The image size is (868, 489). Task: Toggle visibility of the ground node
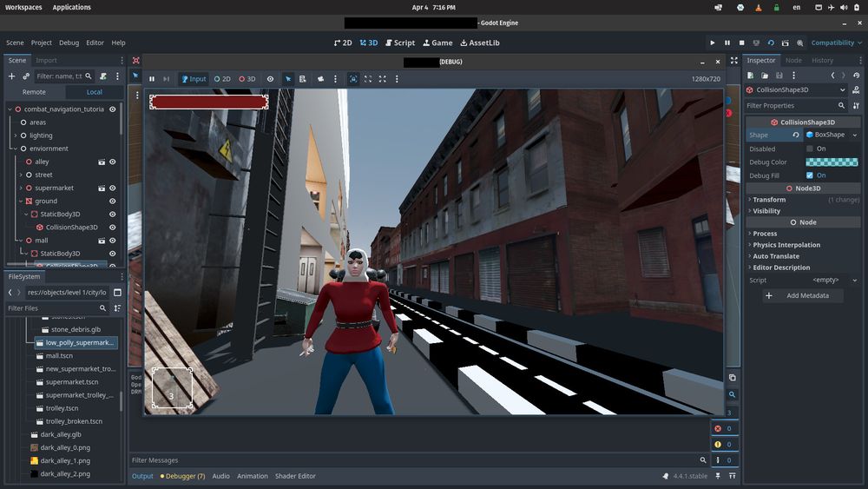(x=112, y=201)
